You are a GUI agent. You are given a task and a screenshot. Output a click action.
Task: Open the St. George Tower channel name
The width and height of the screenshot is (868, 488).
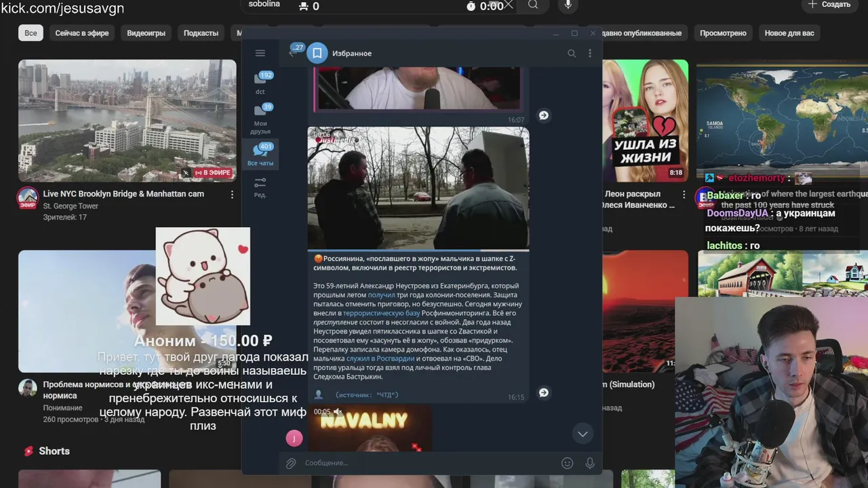pyautogui.click(x=71, y=206)
